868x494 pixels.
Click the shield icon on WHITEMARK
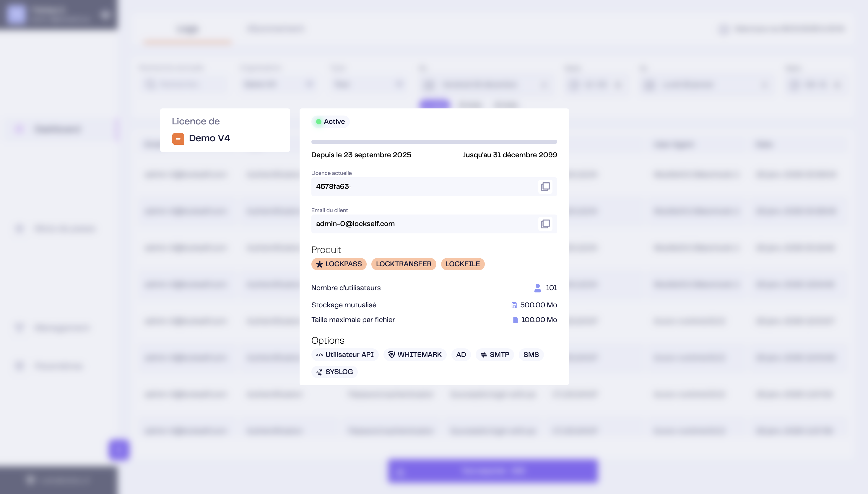(391, 355)
